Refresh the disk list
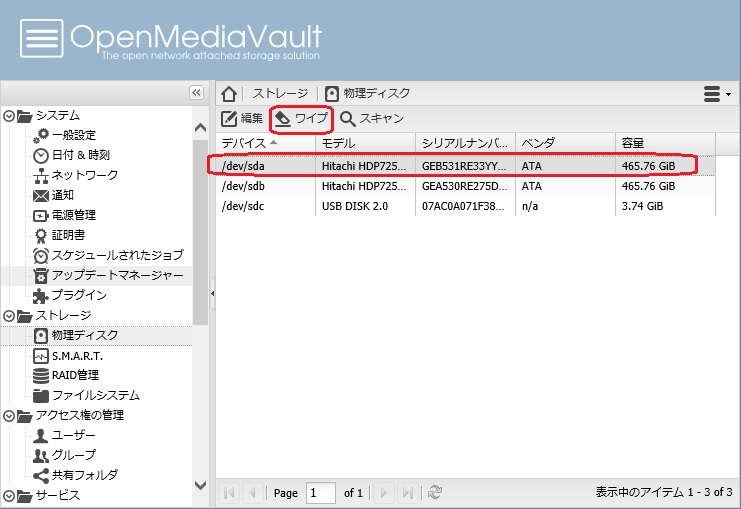 click(435, 493)
